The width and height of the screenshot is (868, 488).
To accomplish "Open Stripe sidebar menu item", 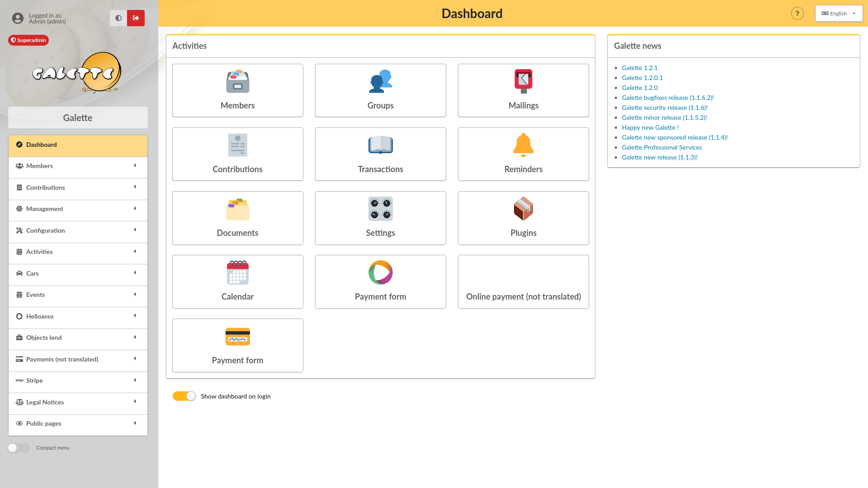I will [x=78, y=381].
